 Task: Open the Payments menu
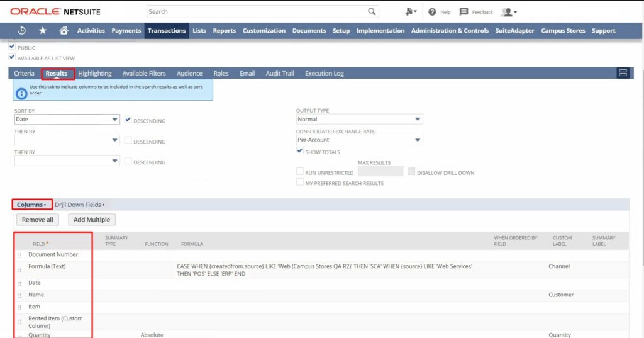(x=126, y=30)
